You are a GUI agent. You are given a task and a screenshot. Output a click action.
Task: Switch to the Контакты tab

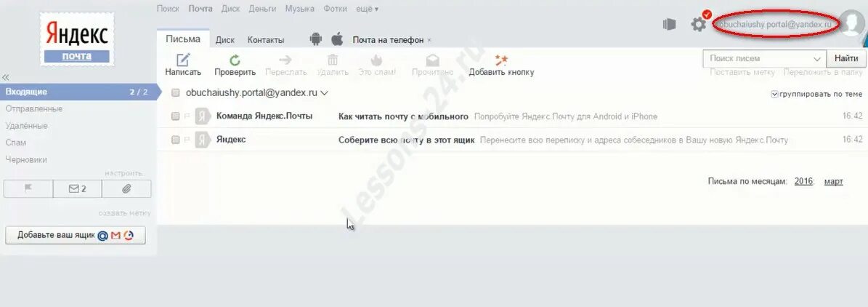(x=266, y=40)
